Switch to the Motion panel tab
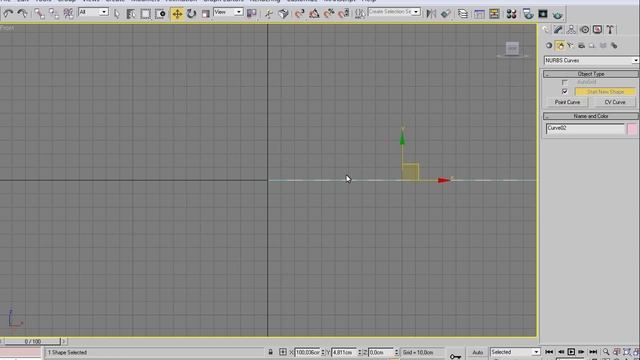640x360 pixels. (x=584, y=29)
